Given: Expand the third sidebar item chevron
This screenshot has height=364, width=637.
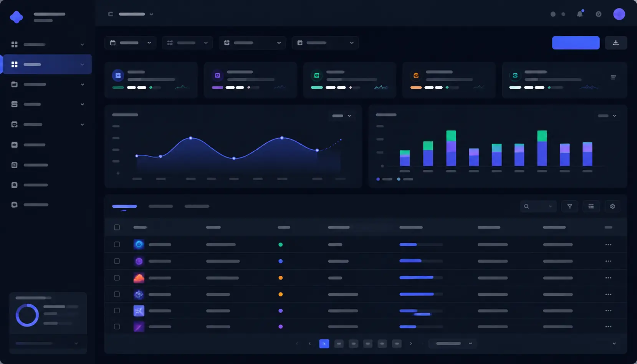Looking at the screenshot, I should 82,84.
